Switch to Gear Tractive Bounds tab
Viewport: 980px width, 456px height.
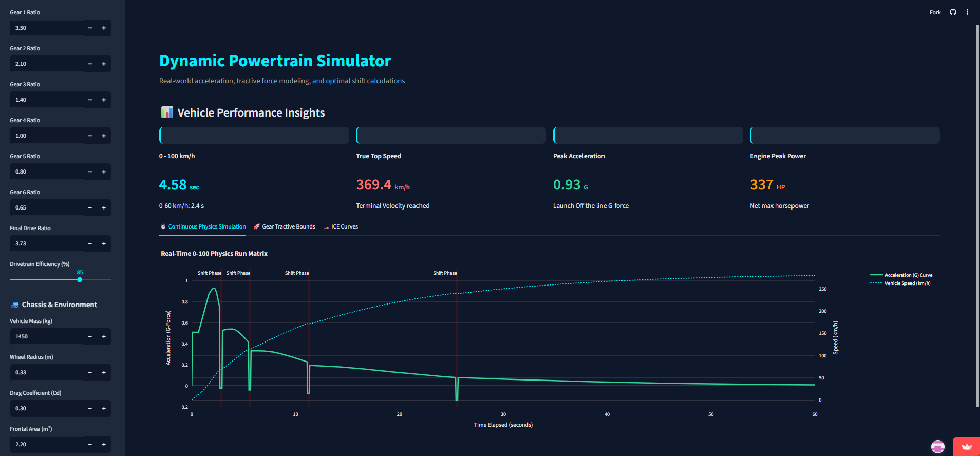tap(285, 226)
